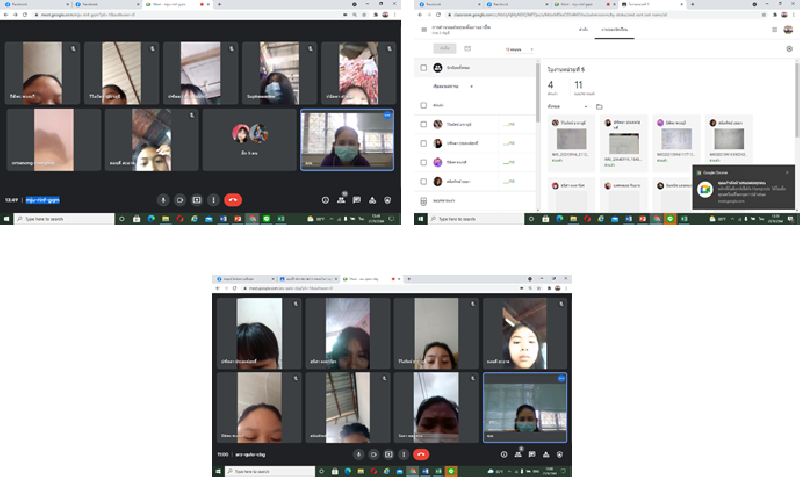Show participants list in nine-tile Meet call
The width and height of the screenshot is (800, 477).
click(x=342, y=199)
